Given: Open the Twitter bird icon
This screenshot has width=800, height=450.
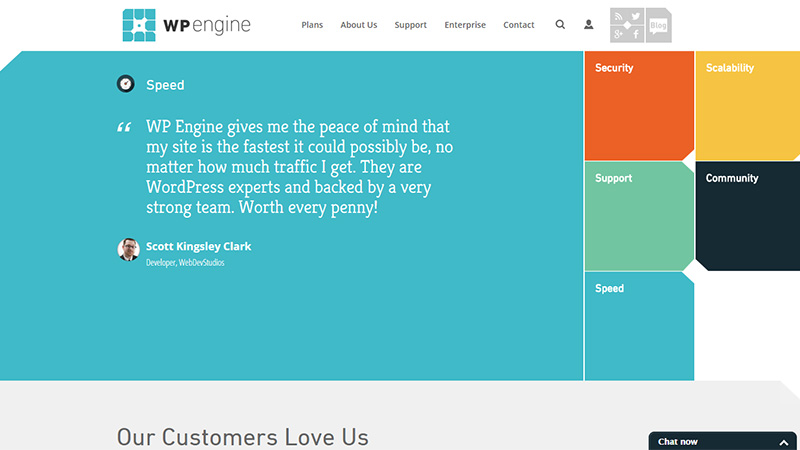Looking at the screenshot, I should (636, 16).
